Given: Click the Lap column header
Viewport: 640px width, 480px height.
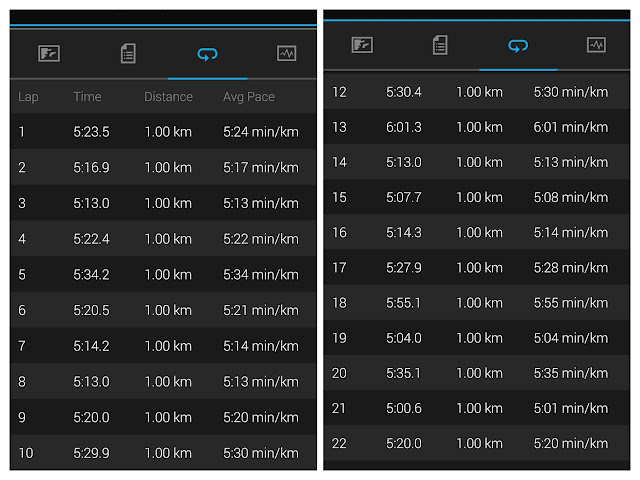Looking at the screenshot, I should pos(28,97).
